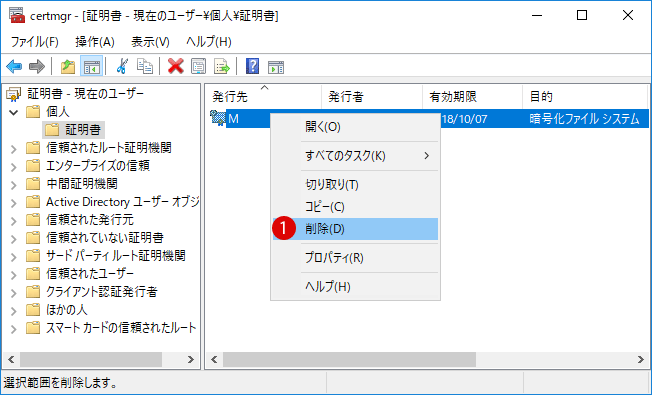Expand クライアント認証発行者 node
652x395 pixels.
(x=13, y=293)
